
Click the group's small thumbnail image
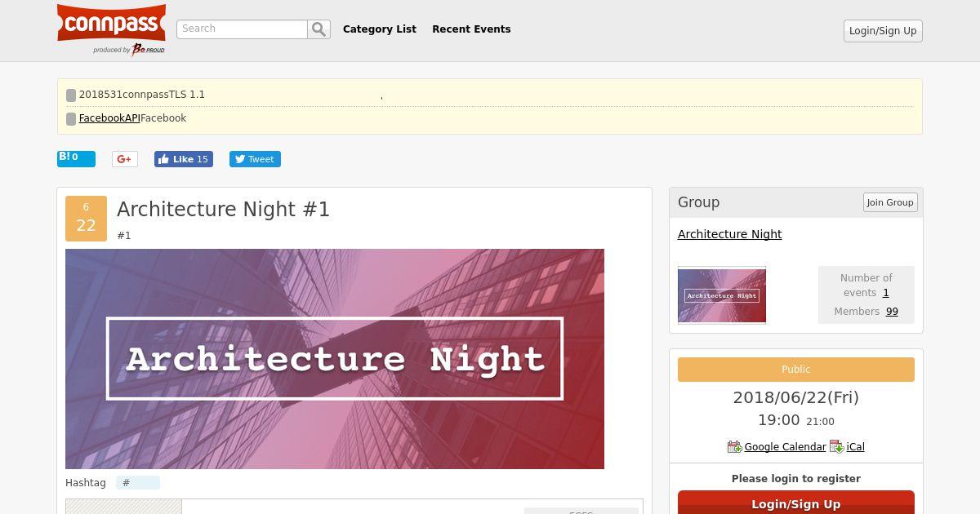pyautogui.click(x=722, y=295)
